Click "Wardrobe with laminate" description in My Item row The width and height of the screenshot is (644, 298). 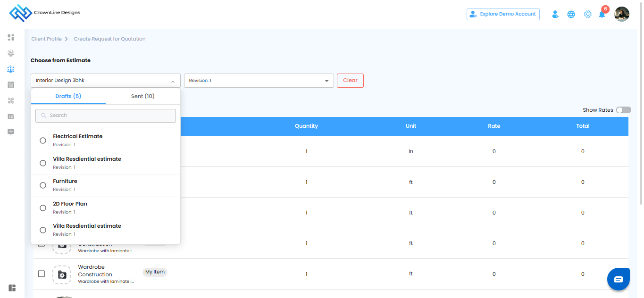coord(106,281)
